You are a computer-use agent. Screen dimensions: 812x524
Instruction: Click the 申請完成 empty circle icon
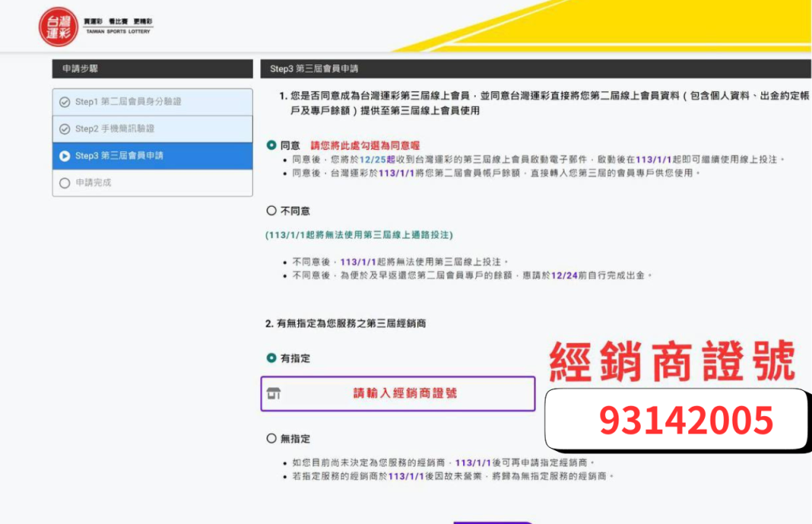pyautogui.click(x=65, y=183)
